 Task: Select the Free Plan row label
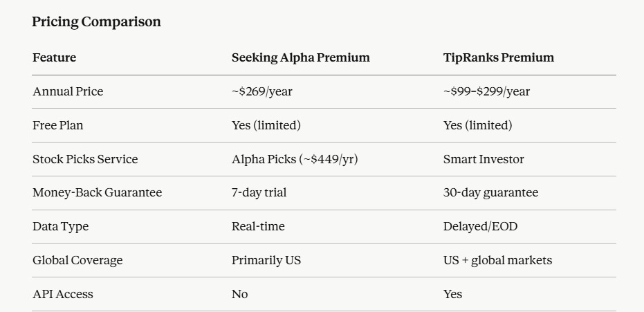[57, 125]
